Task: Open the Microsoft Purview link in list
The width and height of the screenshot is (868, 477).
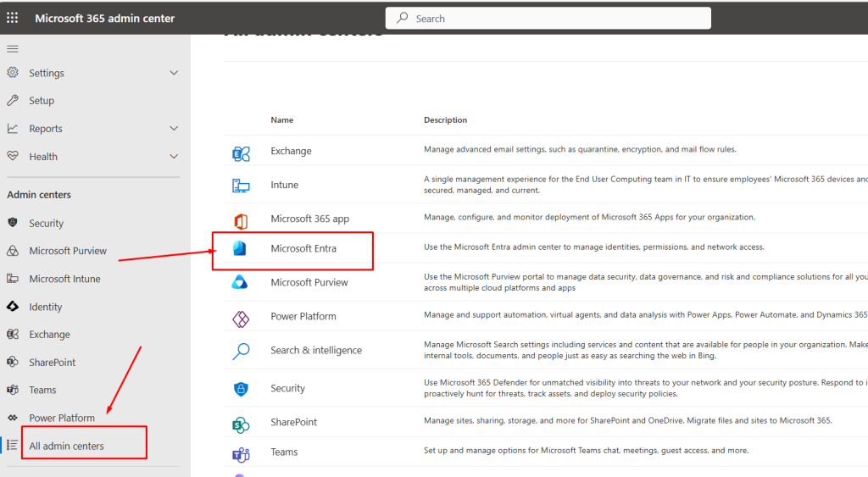Action: (x=309, y=282)
